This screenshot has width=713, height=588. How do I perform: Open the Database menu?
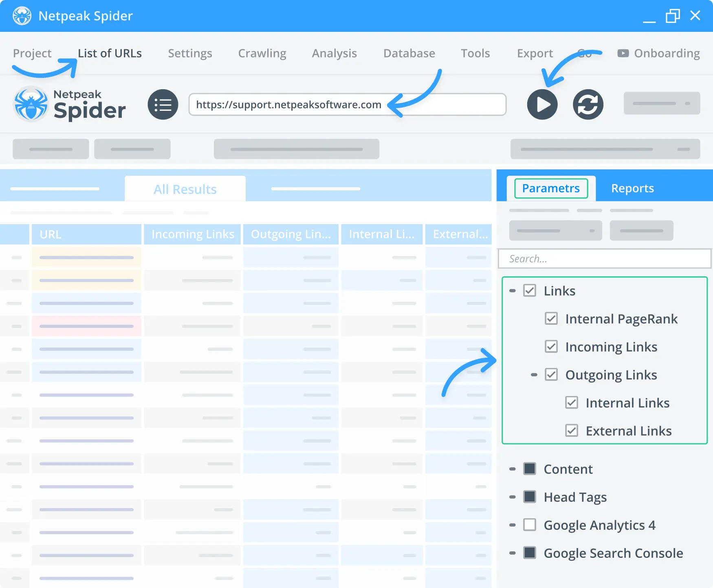coord(409,53)
